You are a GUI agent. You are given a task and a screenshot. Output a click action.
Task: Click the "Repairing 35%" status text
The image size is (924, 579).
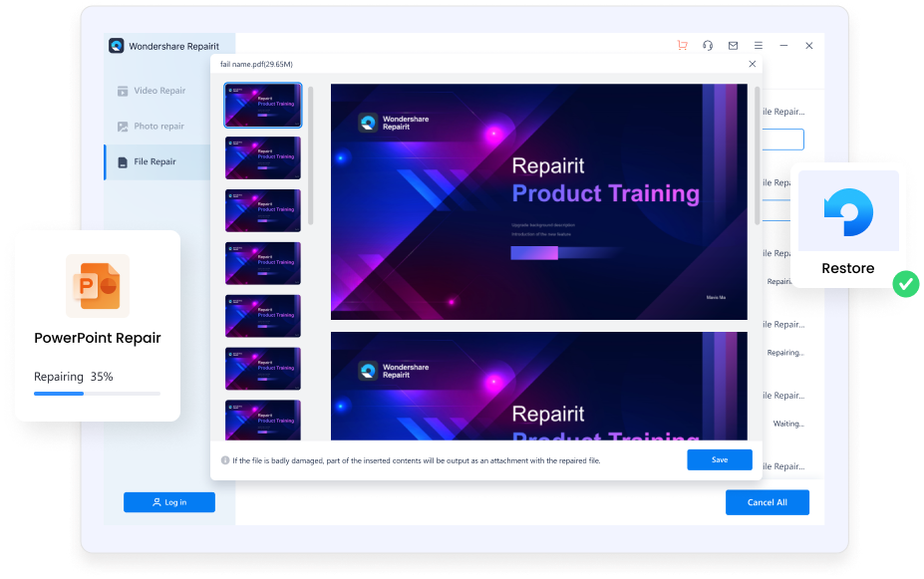click(74, 377)
